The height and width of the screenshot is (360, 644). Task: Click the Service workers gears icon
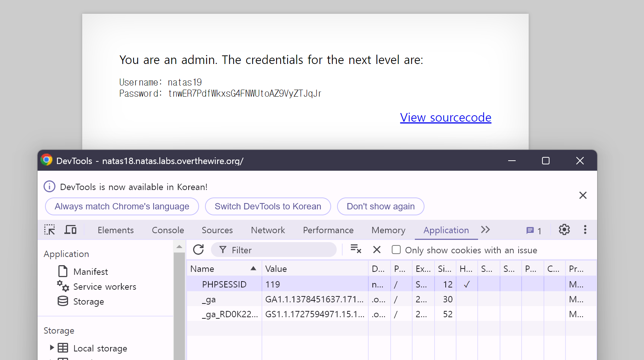click(63, 286)
